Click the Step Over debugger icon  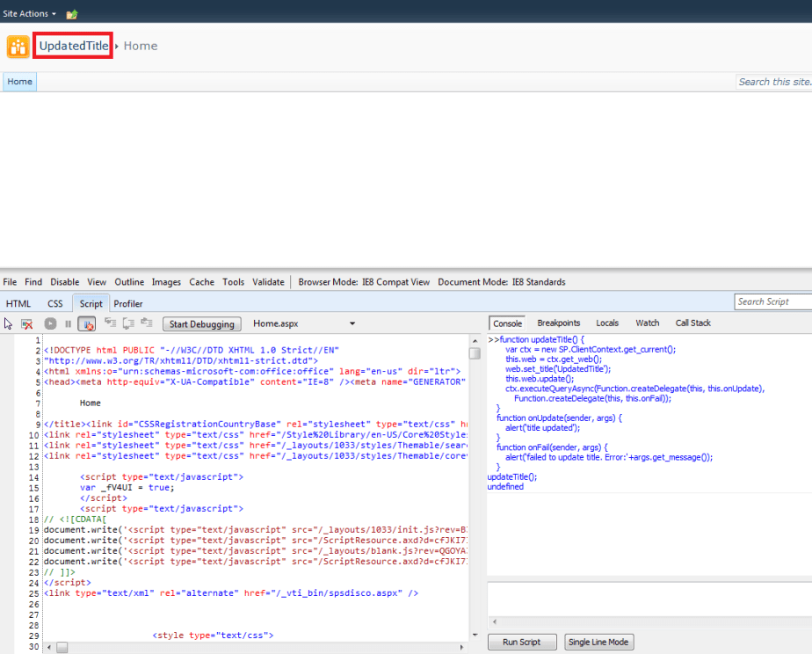127,323
